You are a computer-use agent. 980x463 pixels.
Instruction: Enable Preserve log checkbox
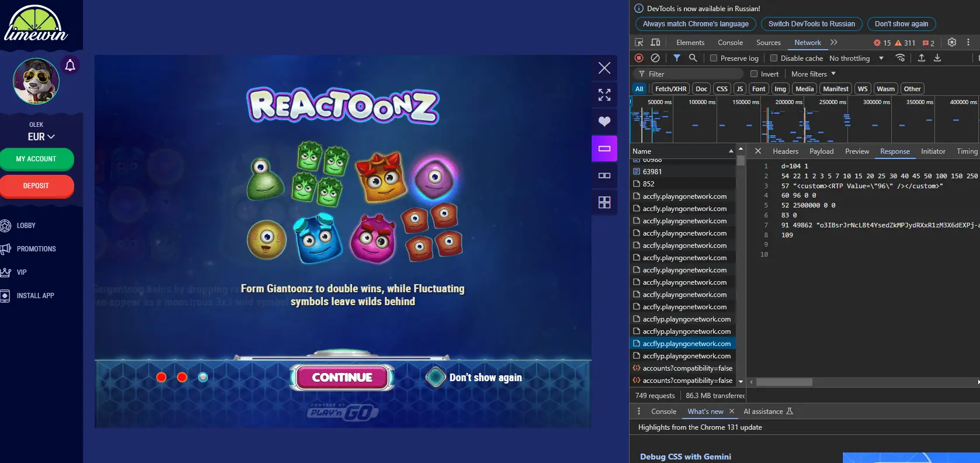(714, 58)
